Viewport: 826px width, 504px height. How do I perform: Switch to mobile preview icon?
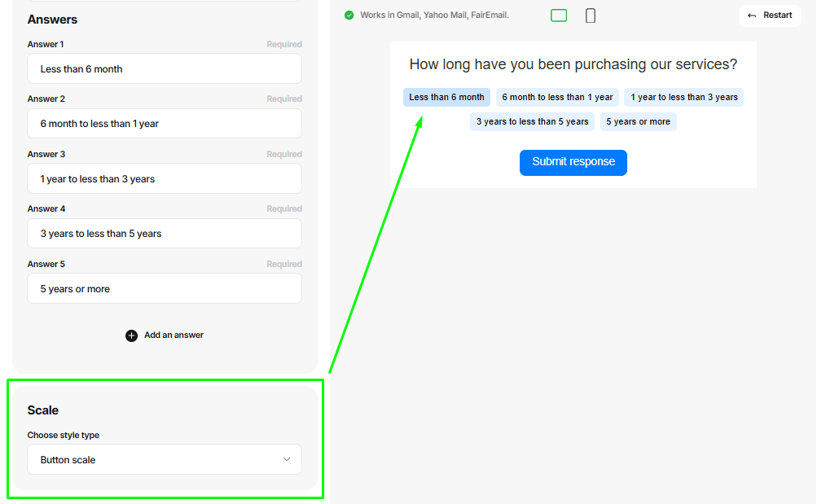(x=591, y=15)
